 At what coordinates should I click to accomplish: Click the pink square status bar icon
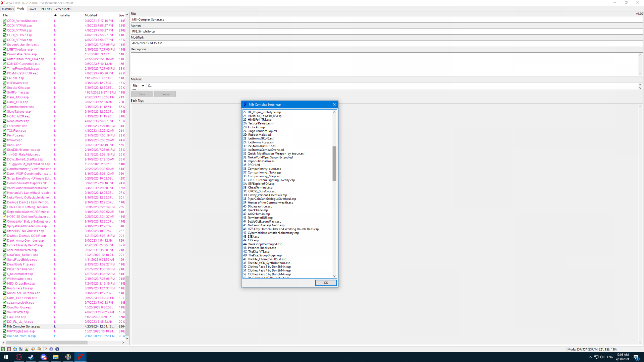(x=9, y=349)
